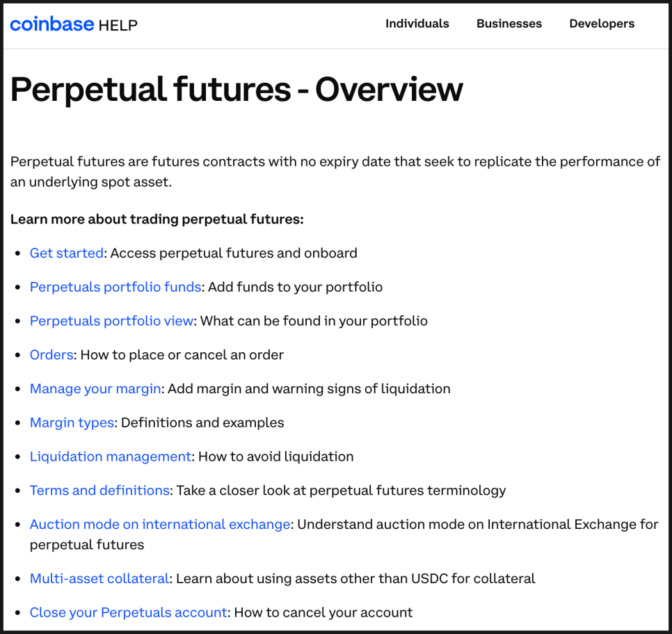672x634 pixels.
Task: Click the Coinbase logo
Action: pyautogui.click(x=52, y=24)
